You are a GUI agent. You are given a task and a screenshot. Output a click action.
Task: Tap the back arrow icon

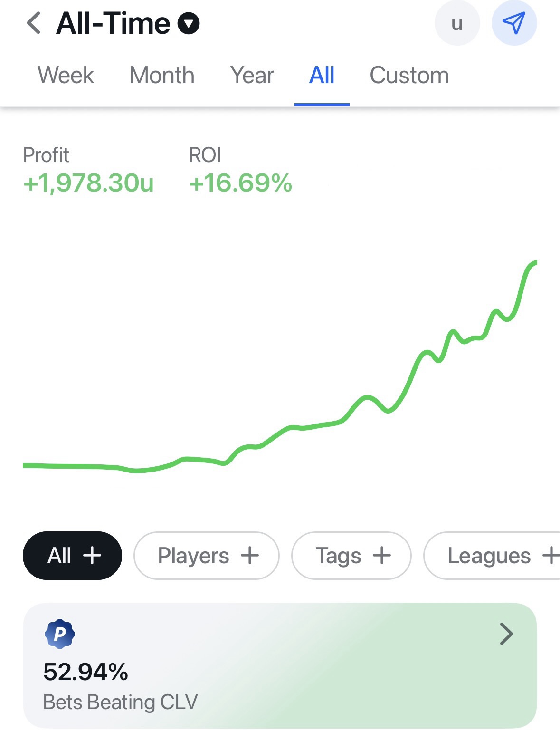click(34, 23)
